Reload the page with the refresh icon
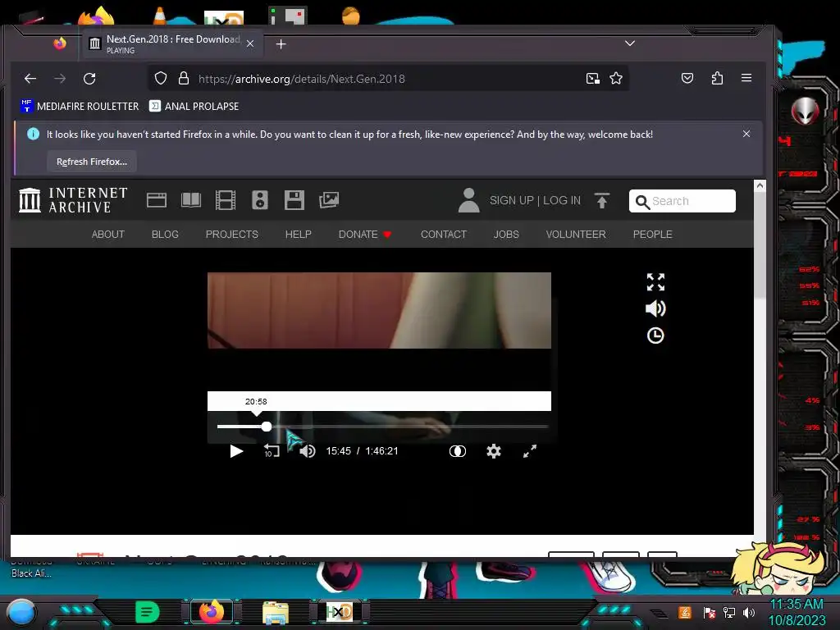 [89, 79]
